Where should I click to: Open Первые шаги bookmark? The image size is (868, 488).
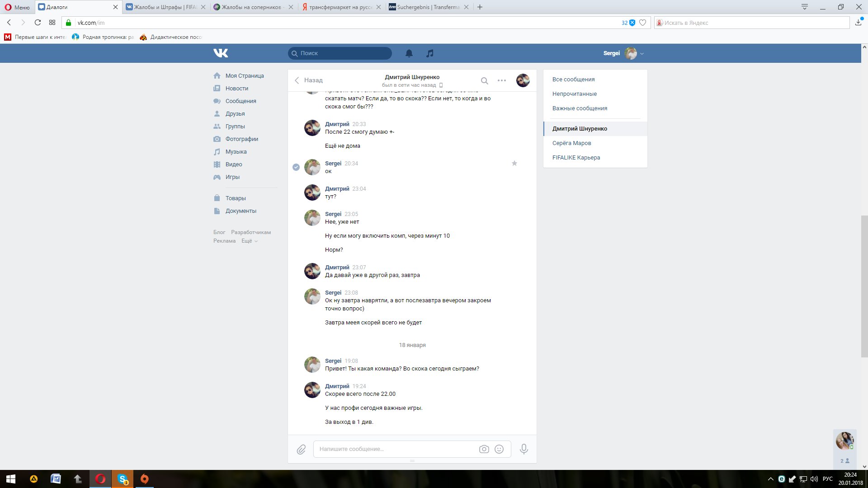35,37
